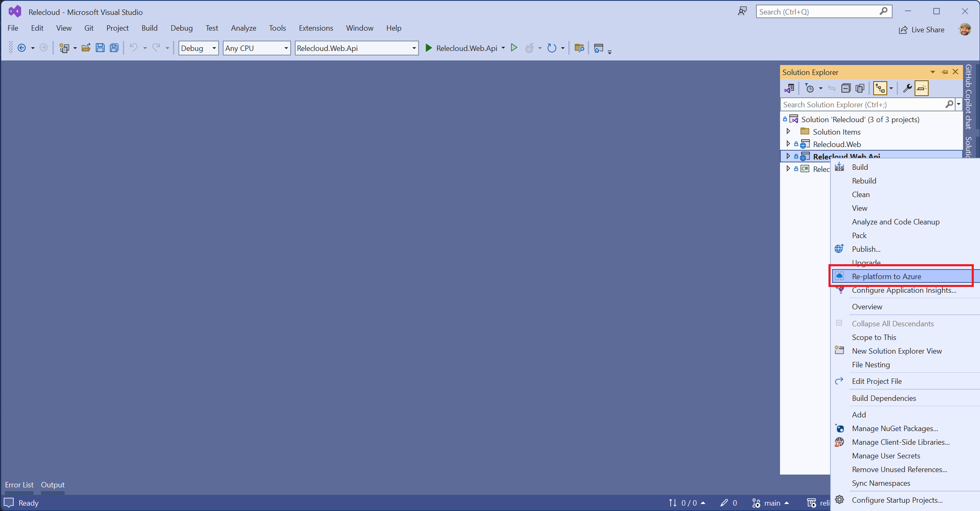Image resolution: width=980 pixels, height=511 pixels.
Task: Click the Save All icon on the toolbar
Action: [x=113, y=48]
